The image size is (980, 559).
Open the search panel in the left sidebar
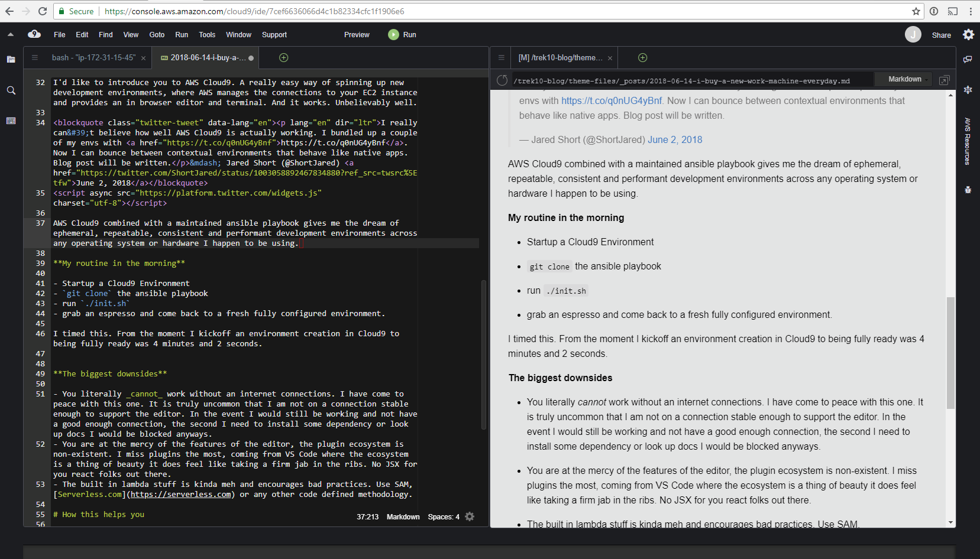[11, 90]
